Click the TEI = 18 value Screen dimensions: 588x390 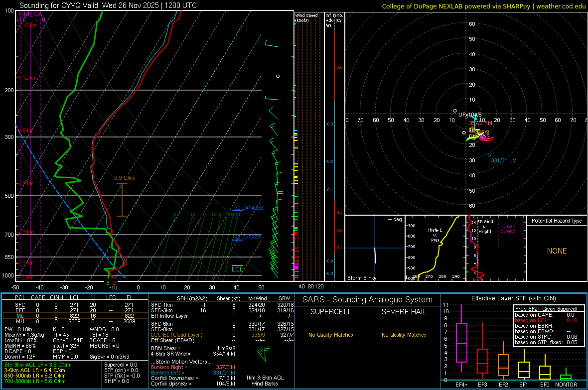pyautogui.click(x=99, y=335)
